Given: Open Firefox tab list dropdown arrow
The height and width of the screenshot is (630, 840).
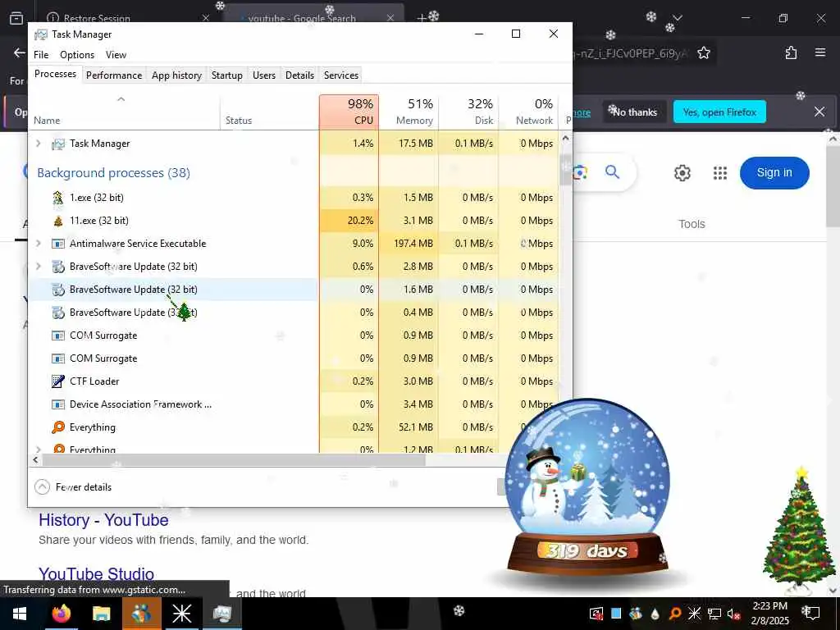Looking at the screenshot, I should tap(678, 18).
